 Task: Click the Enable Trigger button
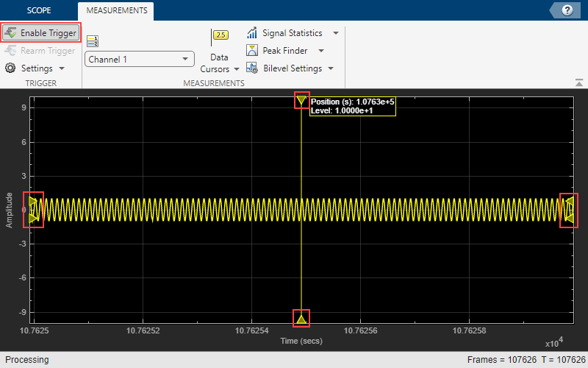pyautogui.click(x=41, y=33)
